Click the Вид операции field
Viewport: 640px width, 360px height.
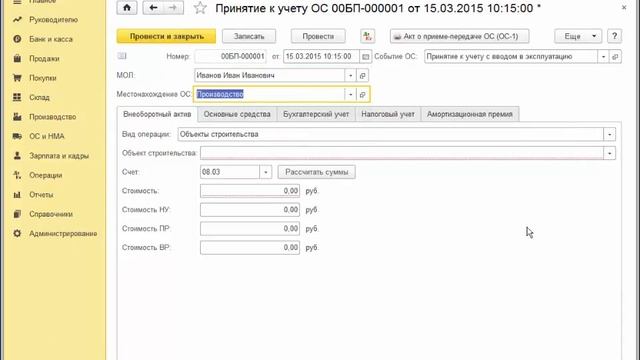point(391,134)
